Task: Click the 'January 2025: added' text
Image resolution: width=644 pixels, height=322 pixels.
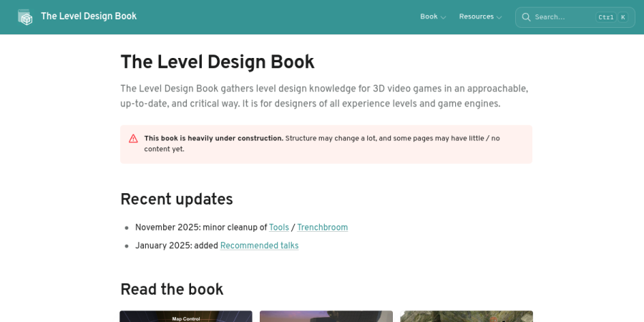Action: [177, 245]
